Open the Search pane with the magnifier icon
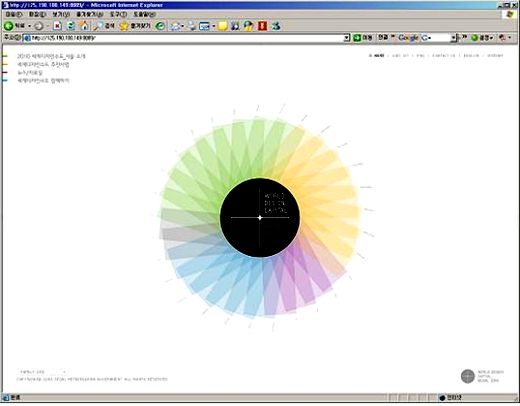The image size is (520, 406). click(104, 26)
